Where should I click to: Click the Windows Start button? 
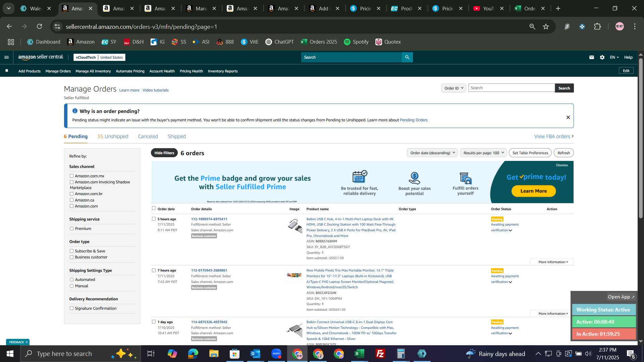[x=10, y=354]
